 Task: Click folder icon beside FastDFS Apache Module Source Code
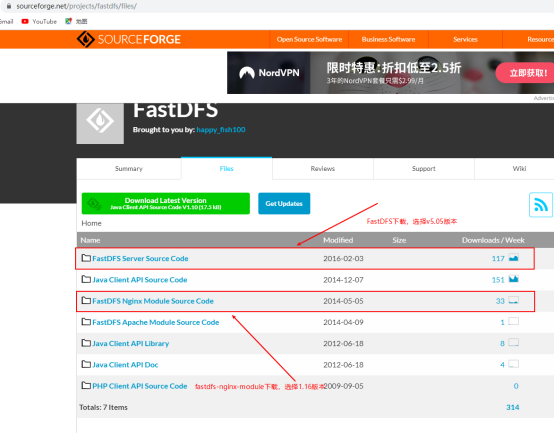pyautogui.click(x=86, y=321)
